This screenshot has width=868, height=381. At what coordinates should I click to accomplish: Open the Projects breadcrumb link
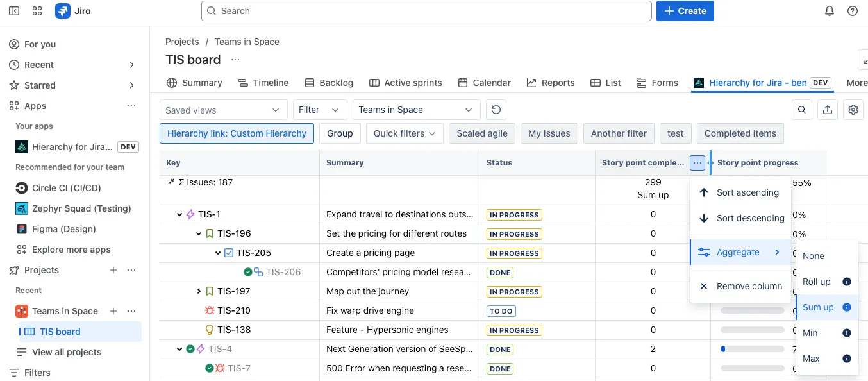pos(182,42)
